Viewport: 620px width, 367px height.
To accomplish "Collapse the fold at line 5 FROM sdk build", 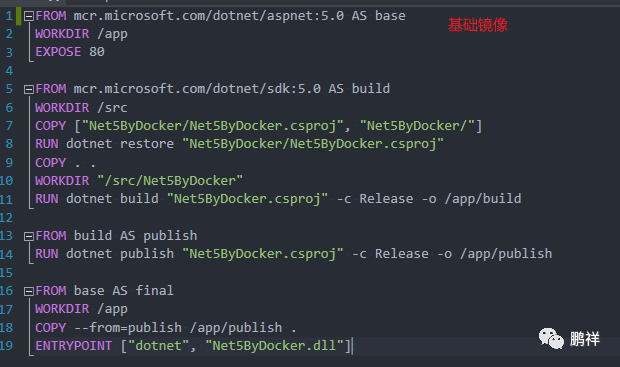I will coord(28,89).
